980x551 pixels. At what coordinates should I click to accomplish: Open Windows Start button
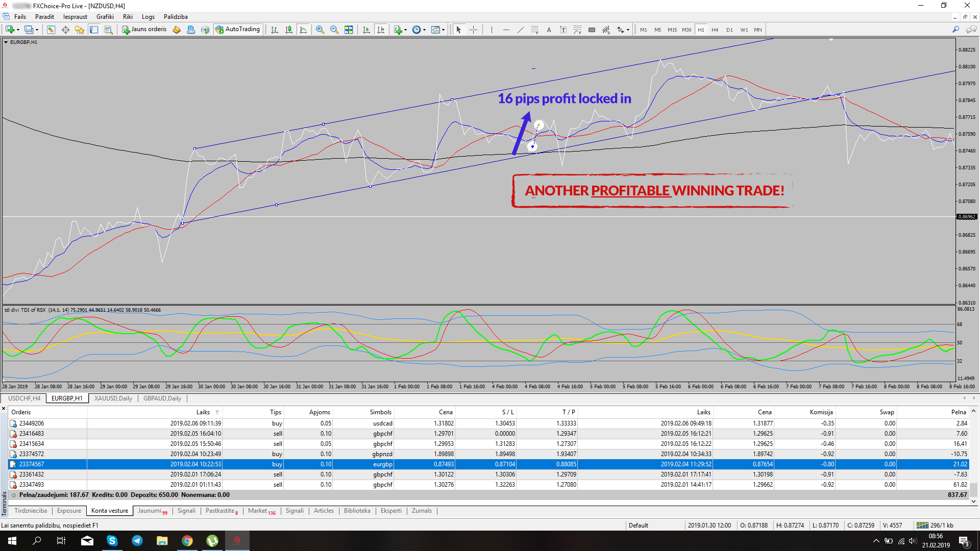pyautogui.click(x=12, y=541)
